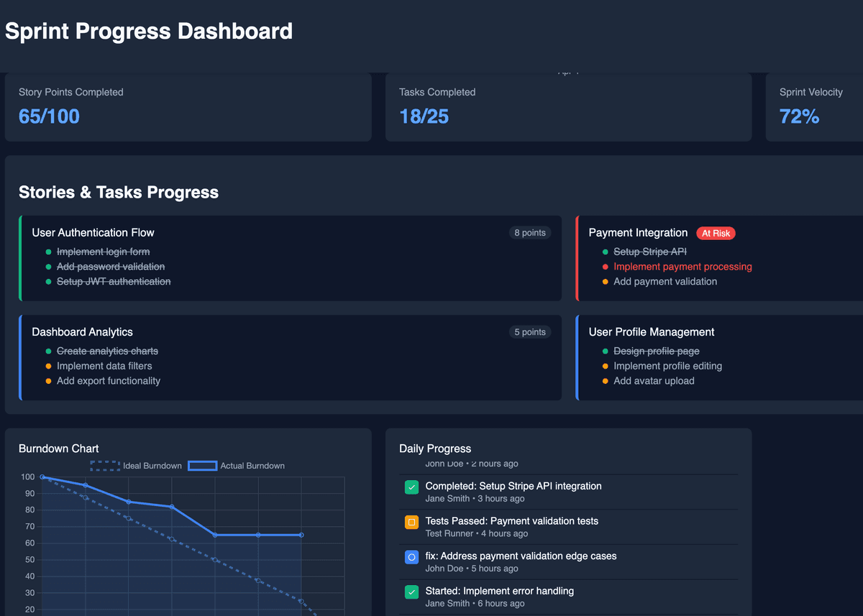
Task: Select the green dot beside Setup JWT authentication
Action: pos(49,282)
